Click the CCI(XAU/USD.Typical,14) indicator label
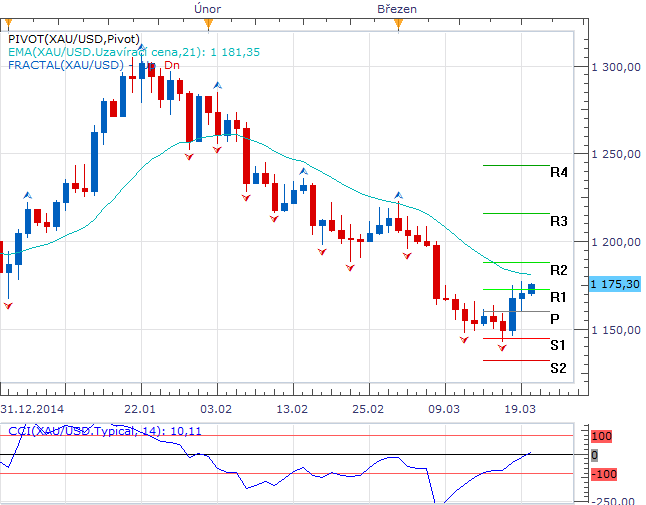The image size is (646, 505). point(105,431)
